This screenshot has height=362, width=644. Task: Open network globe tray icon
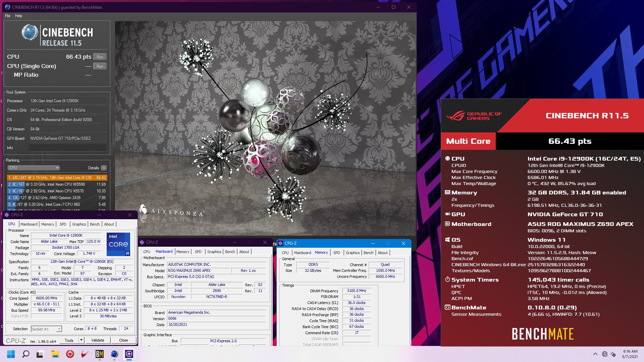[x=604, y=354]
